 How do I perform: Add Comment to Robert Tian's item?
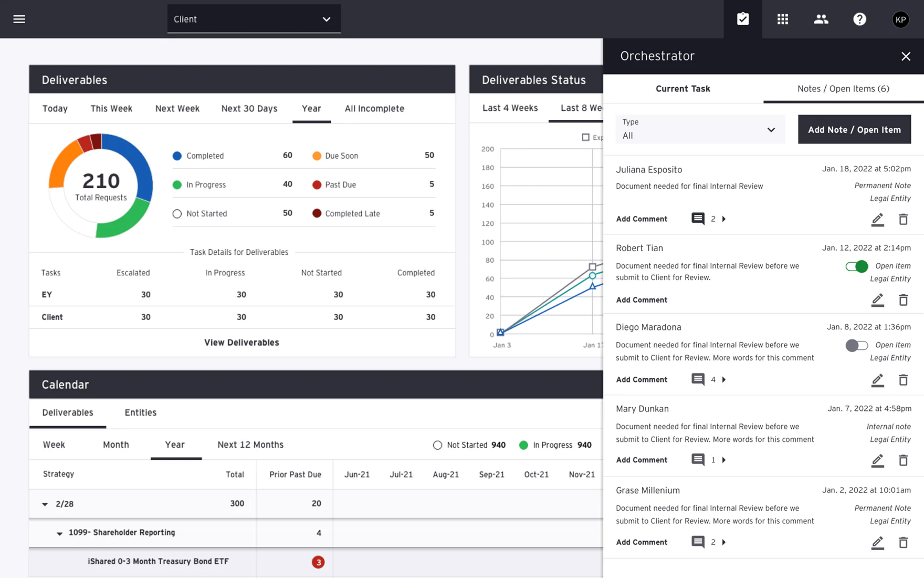click(x=642, y=300)
